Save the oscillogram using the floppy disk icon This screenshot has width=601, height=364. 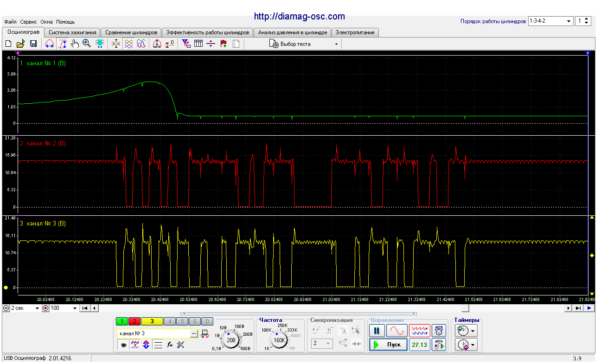point(33,44)
